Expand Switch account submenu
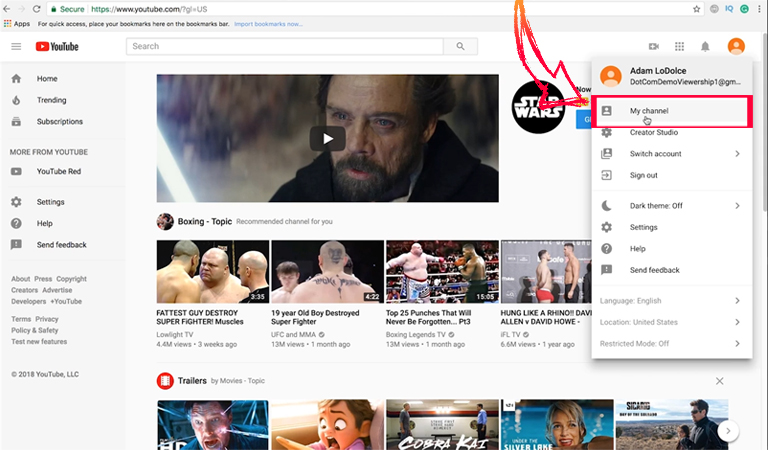Viewport: 768px width, 450px height. 737,154
